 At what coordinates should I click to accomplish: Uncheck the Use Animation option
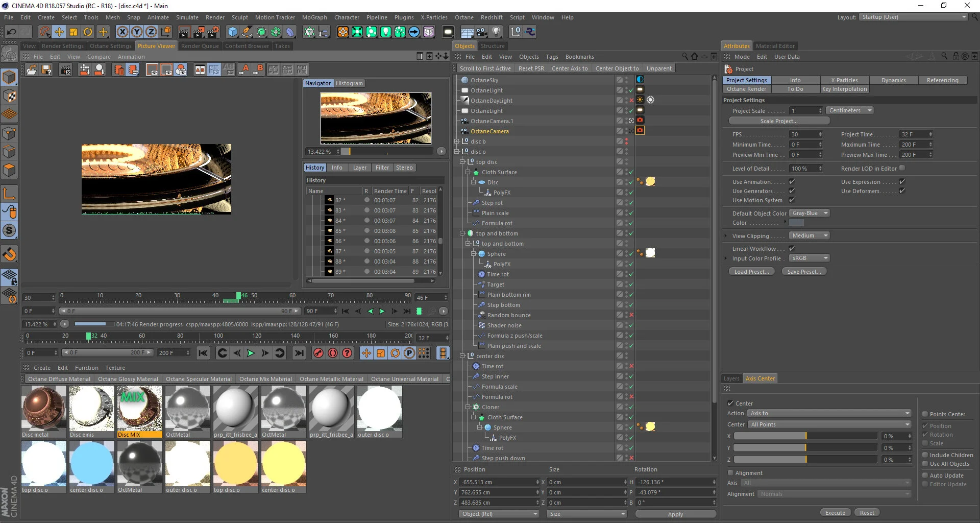click(x=792, y=181)
